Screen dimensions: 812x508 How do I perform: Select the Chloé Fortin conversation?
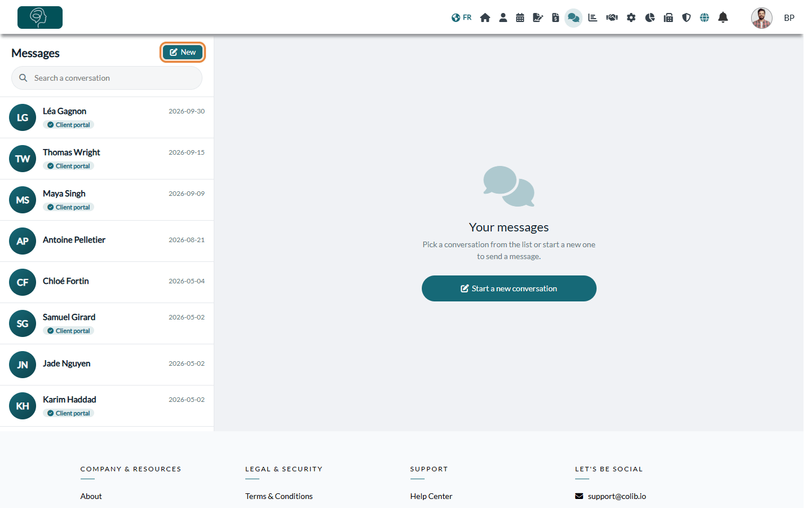tap(107, 282)
